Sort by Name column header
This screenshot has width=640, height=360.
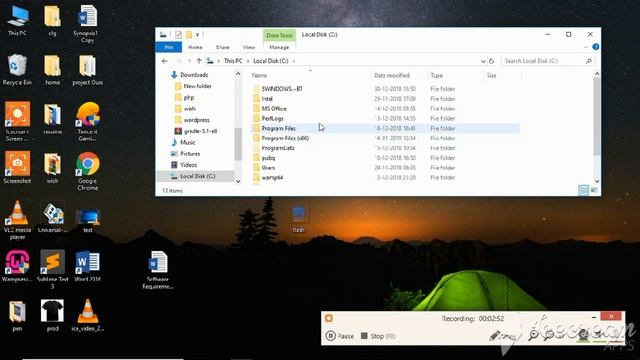pos(259,76)
